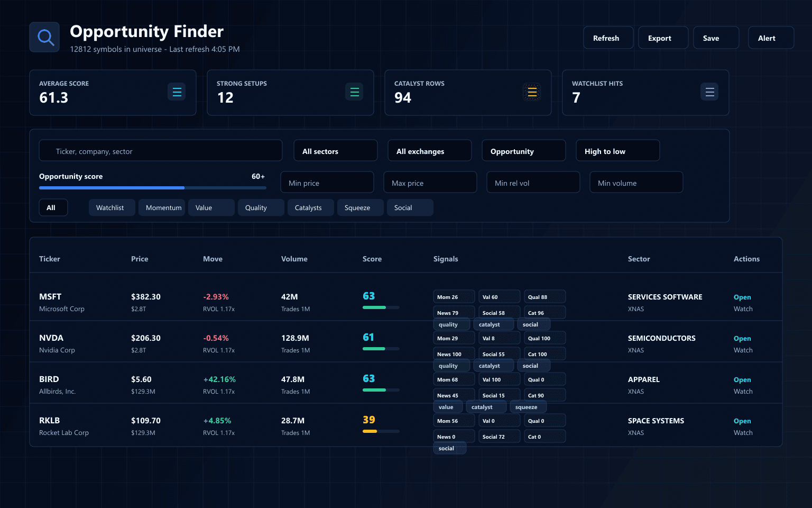Create an Alert
Screen dimensions: 812x508
(771, 38)
